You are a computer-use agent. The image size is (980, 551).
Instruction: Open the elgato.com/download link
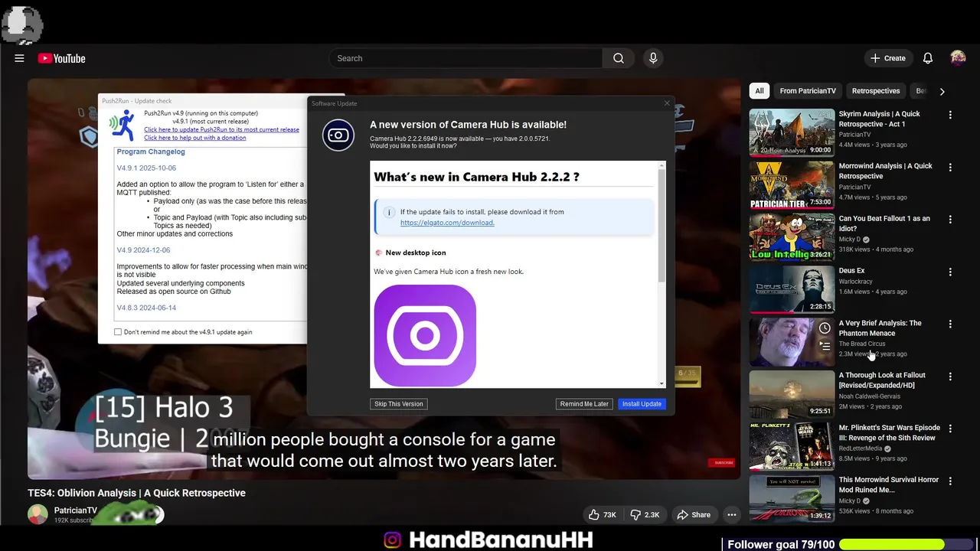(447, 223)
